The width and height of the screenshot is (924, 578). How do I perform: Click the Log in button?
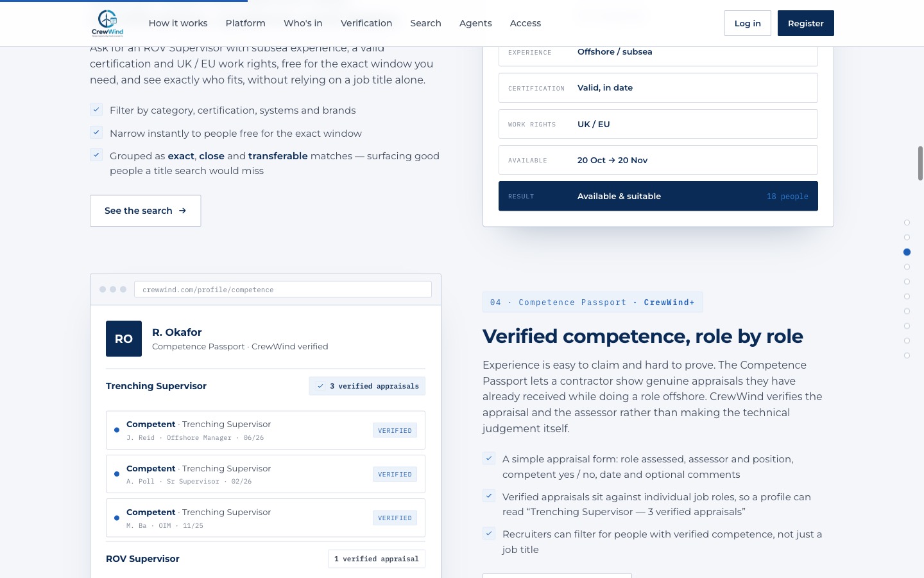pos(748,23)
